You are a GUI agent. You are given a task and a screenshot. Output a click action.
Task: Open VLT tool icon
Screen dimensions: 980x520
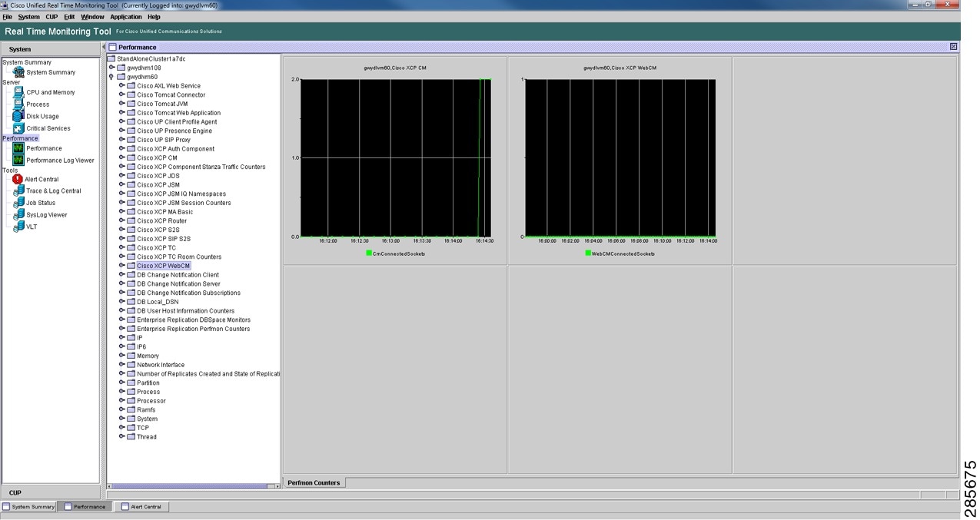pos(18,227)
